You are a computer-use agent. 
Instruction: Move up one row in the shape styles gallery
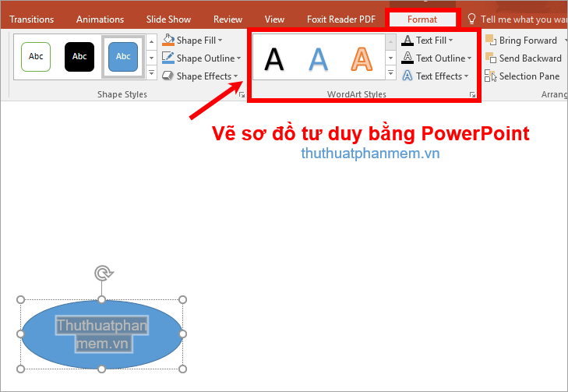pos(151,42)
